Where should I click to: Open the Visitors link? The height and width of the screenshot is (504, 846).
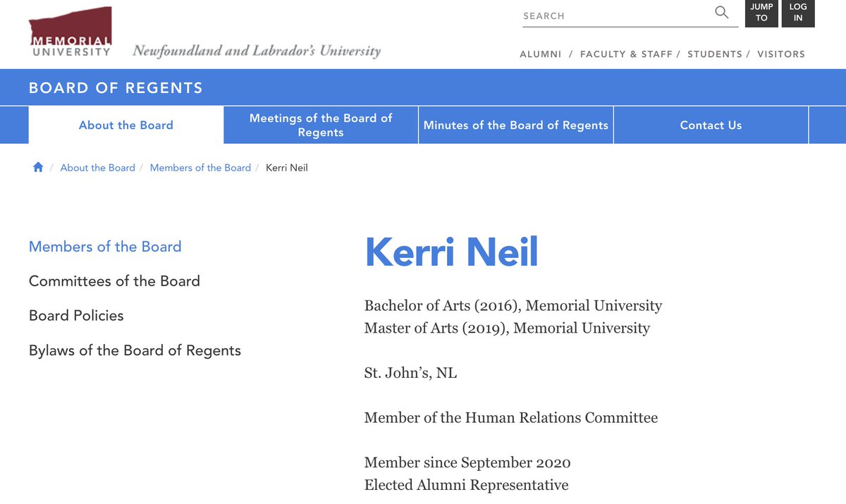point(781,54)
